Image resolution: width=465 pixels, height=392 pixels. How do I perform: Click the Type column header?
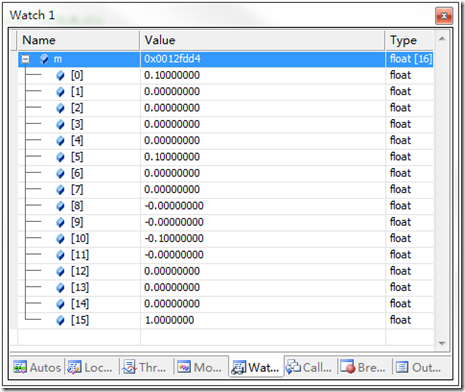pyautogui.click(x=410, y=40)
